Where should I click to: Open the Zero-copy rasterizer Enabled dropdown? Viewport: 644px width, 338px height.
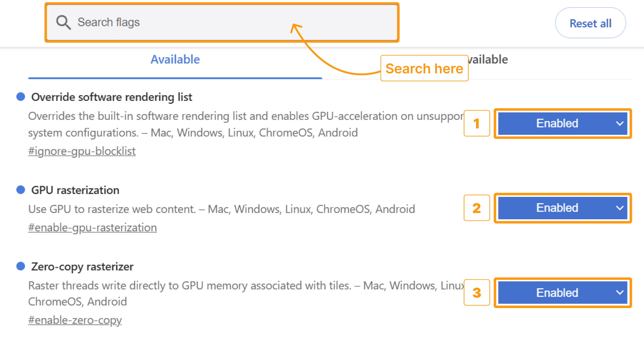click(x=563, y=293)
